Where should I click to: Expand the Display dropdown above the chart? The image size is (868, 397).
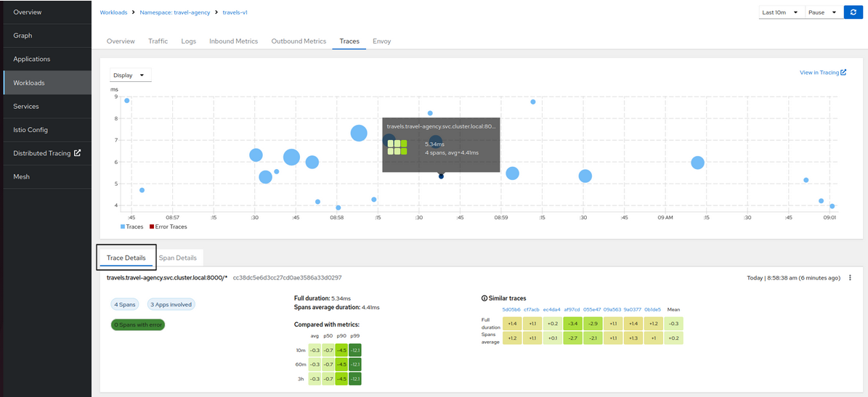tap(130, 75)
